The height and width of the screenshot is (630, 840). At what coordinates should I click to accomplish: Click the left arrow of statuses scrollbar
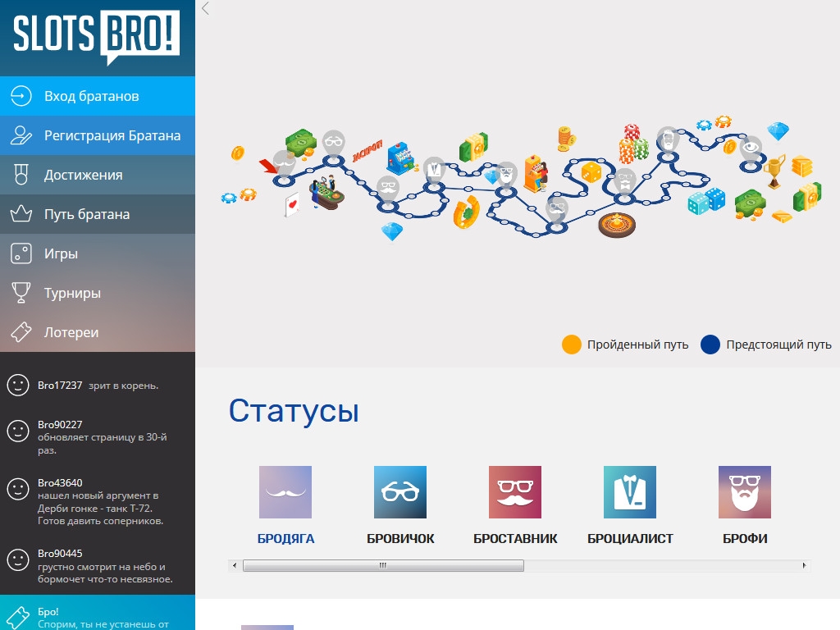[235, 565]
